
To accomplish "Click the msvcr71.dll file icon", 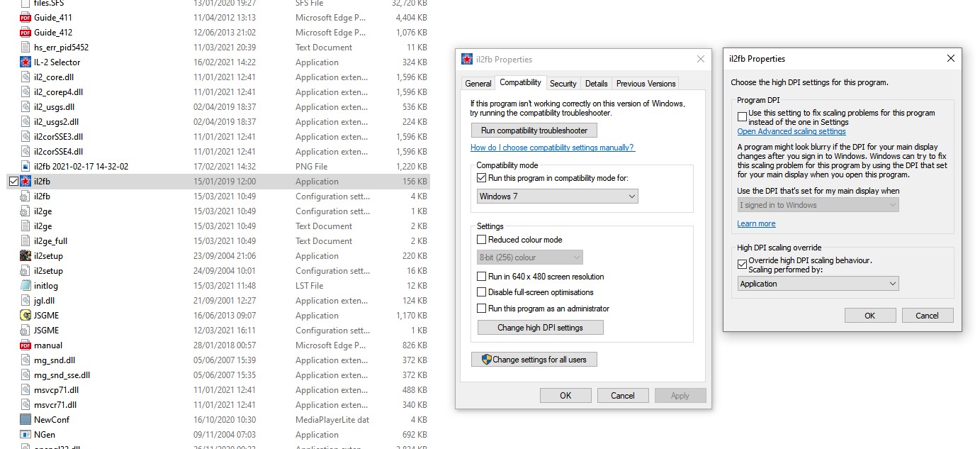I will click(26, 404).
